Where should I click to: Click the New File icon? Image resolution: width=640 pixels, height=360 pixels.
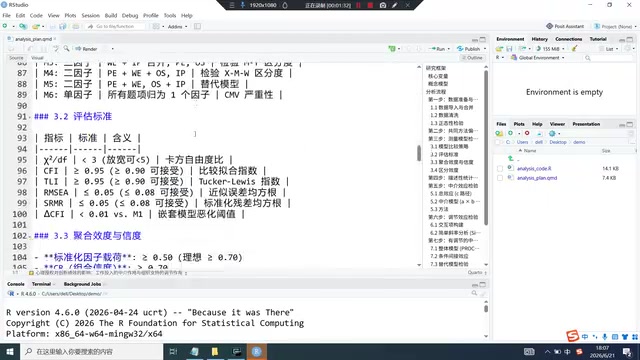click(5, 26)
